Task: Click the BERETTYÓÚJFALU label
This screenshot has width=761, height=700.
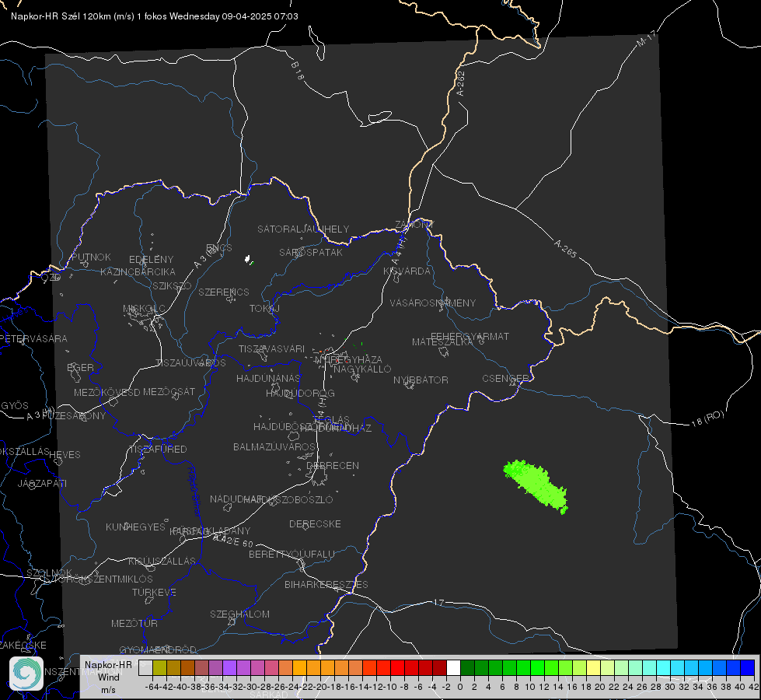Action: pos(291,554)
